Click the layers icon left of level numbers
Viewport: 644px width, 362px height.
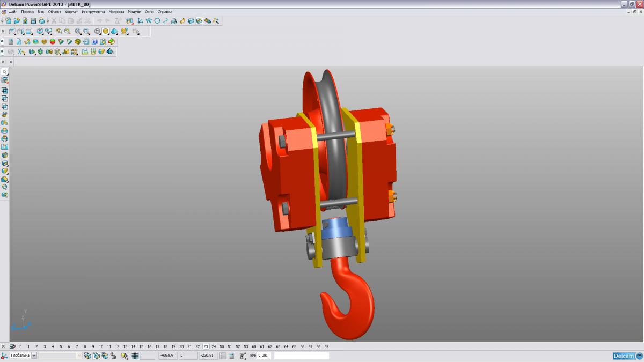12,346
